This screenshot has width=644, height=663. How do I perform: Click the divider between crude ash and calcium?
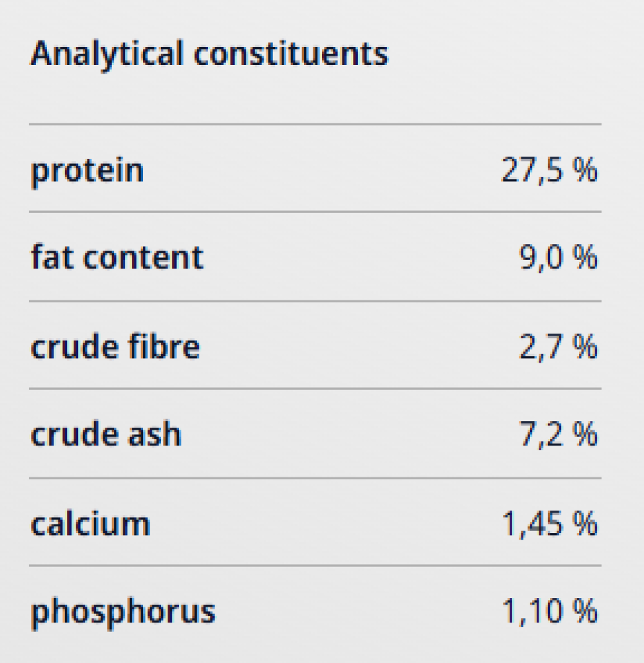[x=315, y=478]
